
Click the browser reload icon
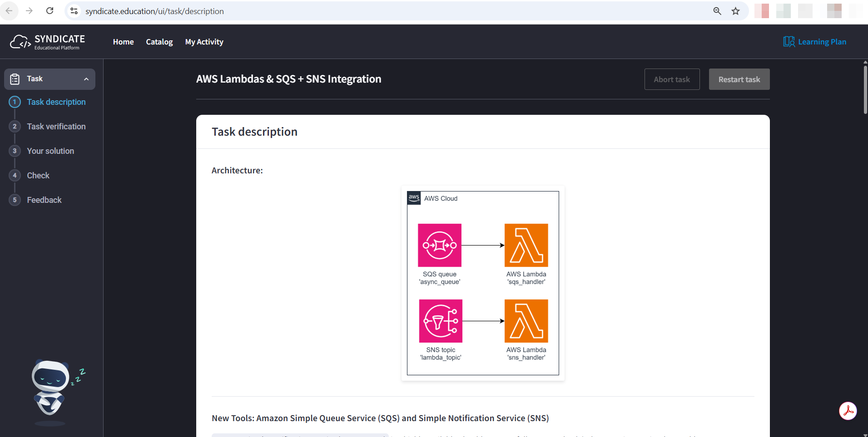(x=50, y=11)
